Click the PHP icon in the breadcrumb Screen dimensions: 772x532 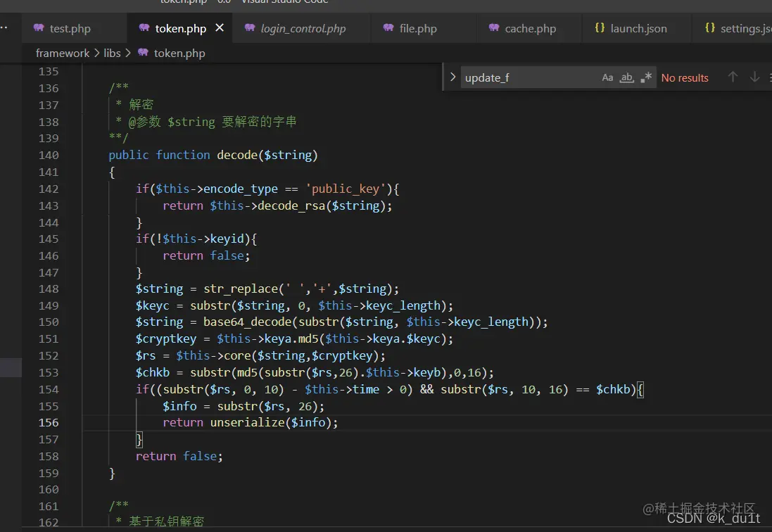point(143,52)
